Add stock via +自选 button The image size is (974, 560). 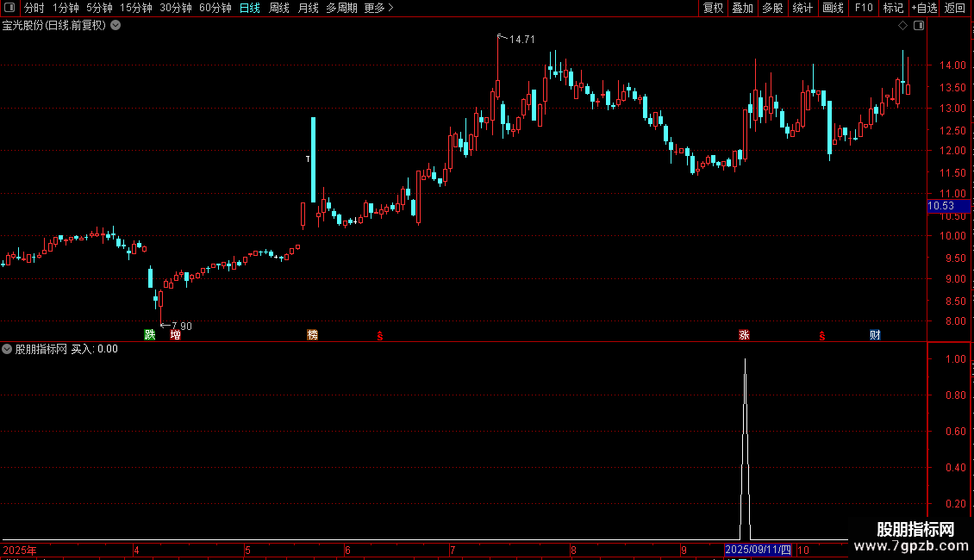tap(924, 8)
